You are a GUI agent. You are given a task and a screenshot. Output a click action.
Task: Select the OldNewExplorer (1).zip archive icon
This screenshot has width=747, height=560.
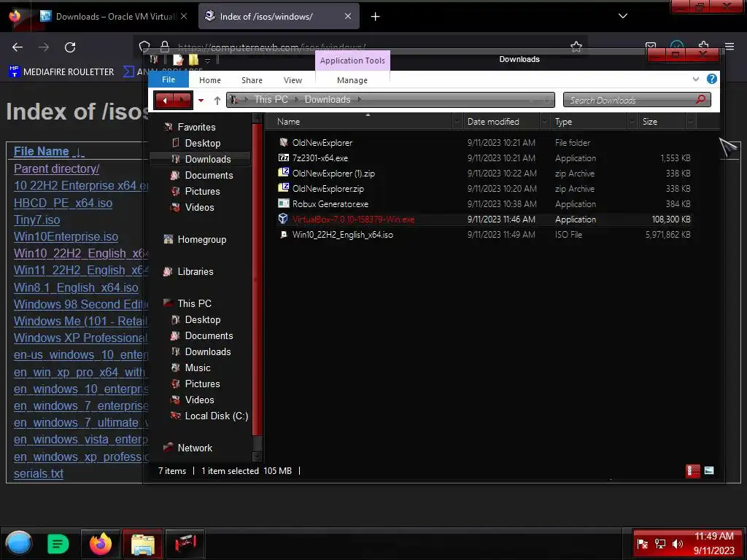point(284,173)
